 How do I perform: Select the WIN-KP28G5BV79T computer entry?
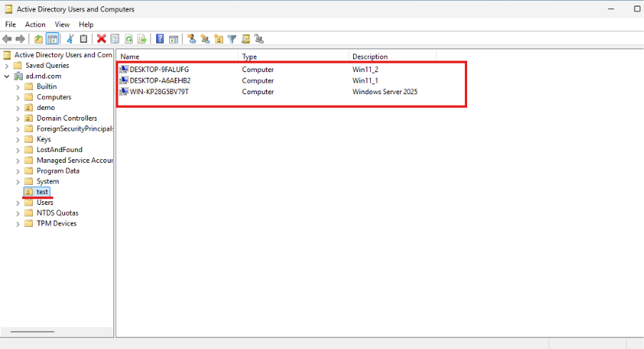click(160, 91)
